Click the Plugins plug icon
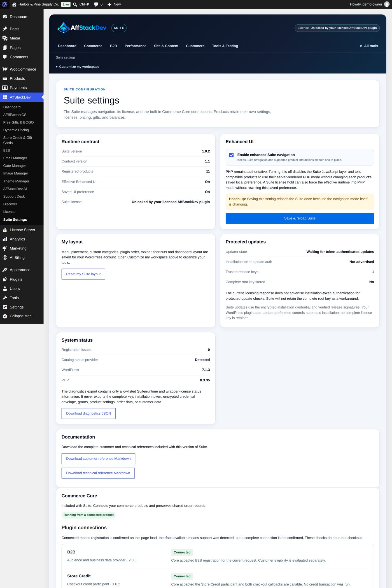Image resolution: width=392 pixels, height=588 pixels. (5, 279)
